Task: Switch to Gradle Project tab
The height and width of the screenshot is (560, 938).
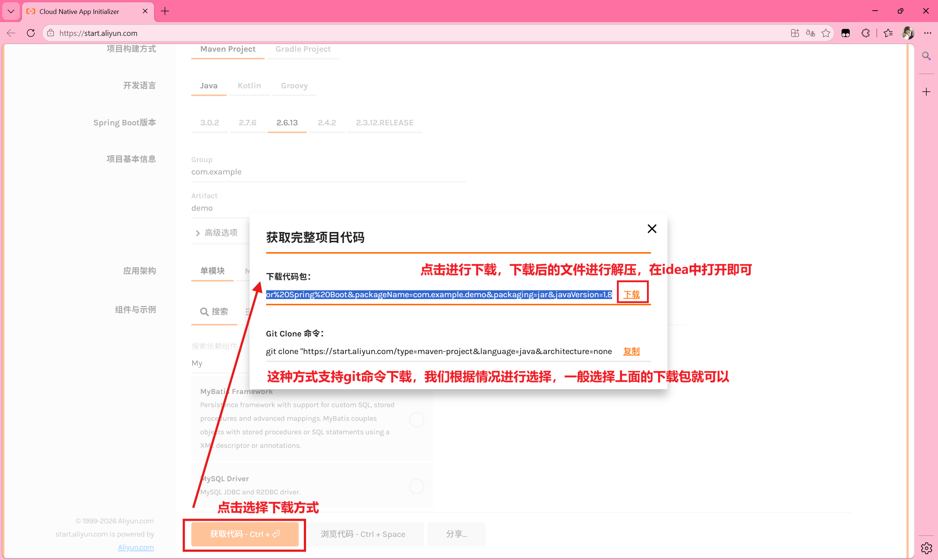Action: click(303, 49)
